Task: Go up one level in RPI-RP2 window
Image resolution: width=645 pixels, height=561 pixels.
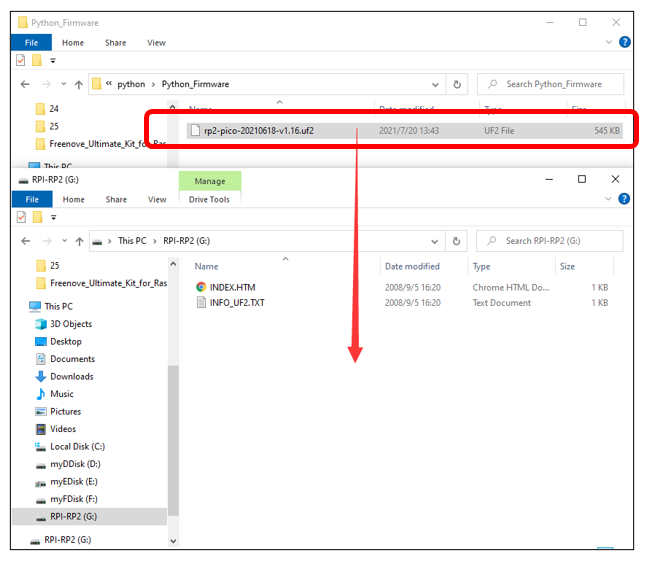Action: pyautogui.click(x=79, y=241)
